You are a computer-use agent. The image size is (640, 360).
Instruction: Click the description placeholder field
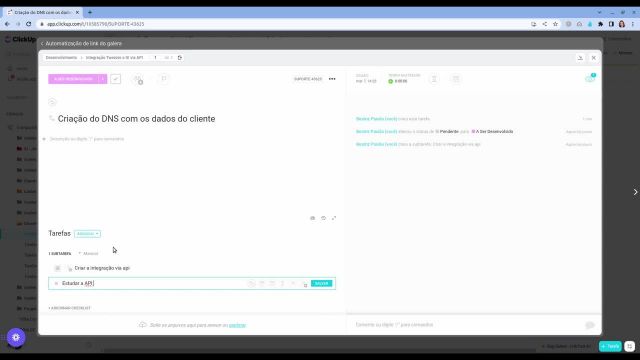(87, 139)
